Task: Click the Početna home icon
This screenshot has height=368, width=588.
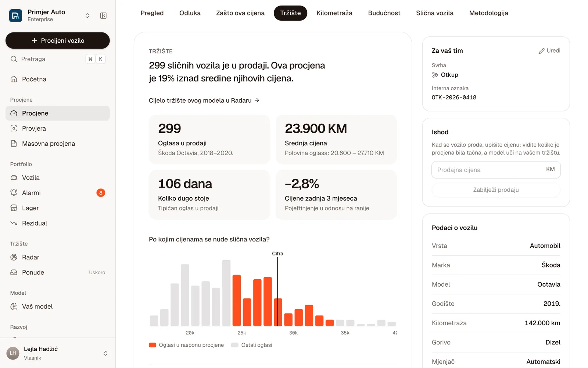Action: point(14,79)
